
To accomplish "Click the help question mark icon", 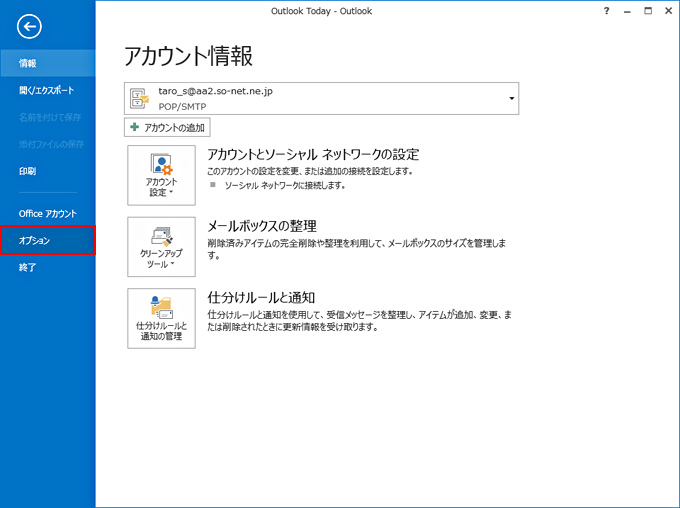I will [607, 10].
